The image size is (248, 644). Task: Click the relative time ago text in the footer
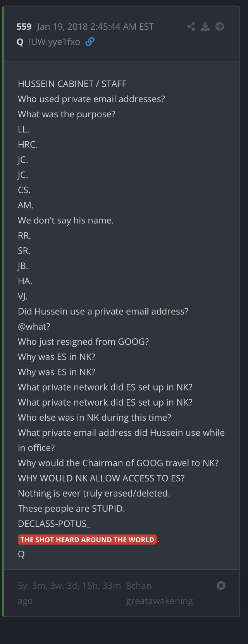[x=69, y=586]
